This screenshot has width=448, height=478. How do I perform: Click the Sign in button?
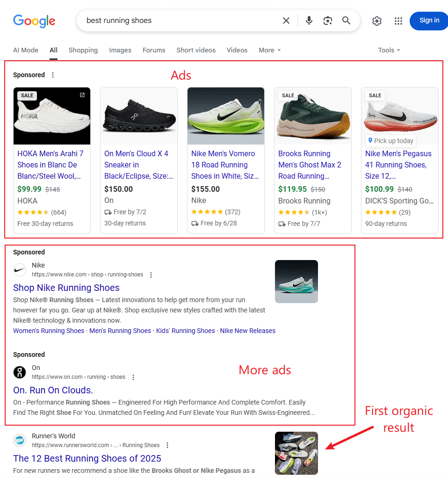(428, 21)
